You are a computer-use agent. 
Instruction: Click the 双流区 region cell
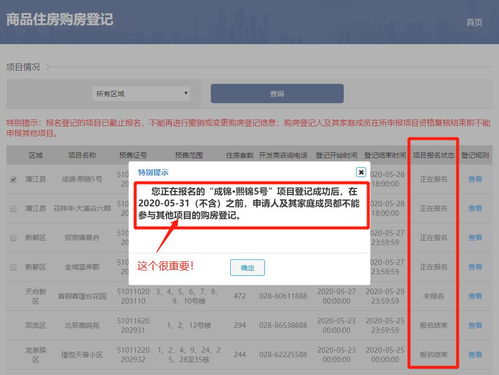click(35, 325)
